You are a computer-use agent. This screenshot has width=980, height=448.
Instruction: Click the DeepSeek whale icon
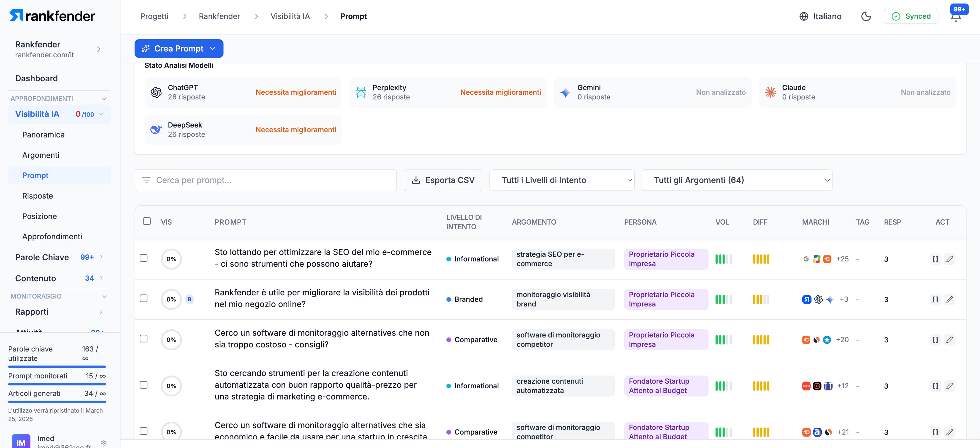click(x=156, y=130)
